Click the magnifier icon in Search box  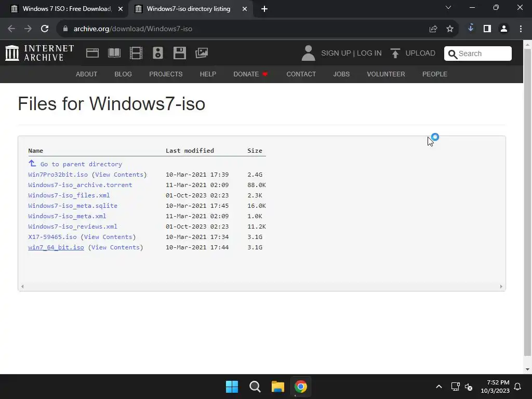point(453,54)
